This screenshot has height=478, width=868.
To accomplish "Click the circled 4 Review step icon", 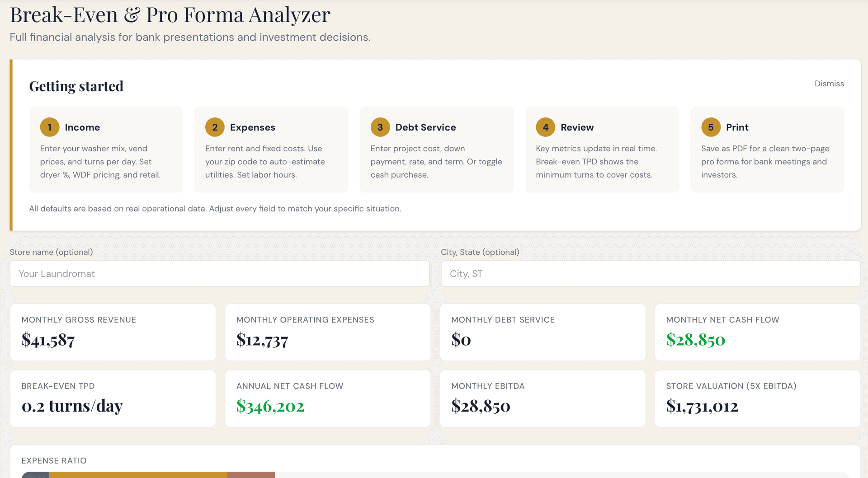I will (x=546, y=127).
